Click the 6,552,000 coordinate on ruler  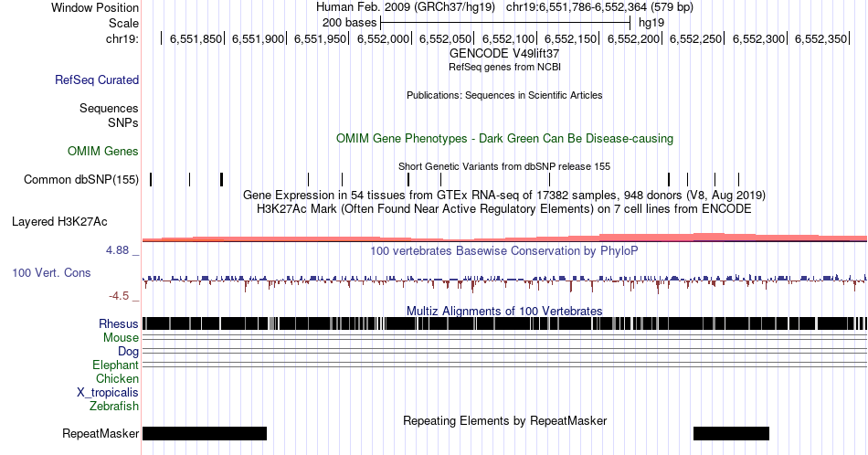tap(383, 38)
